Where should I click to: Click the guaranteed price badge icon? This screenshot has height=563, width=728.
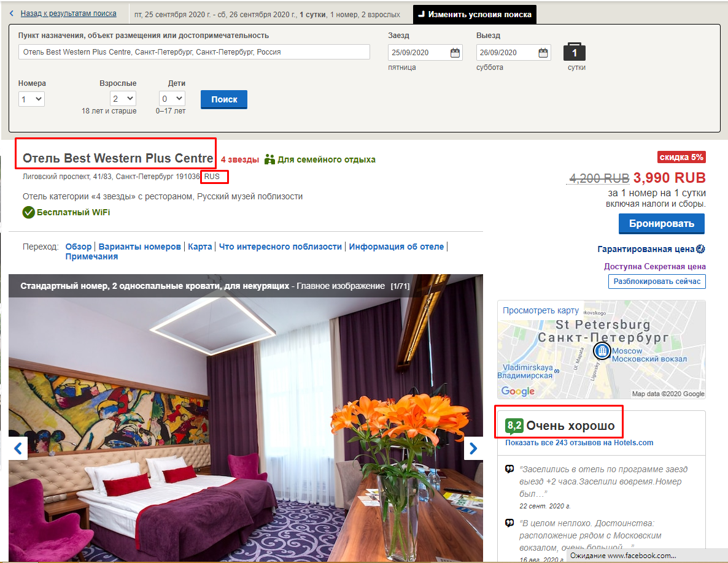[x=700, y=249]
